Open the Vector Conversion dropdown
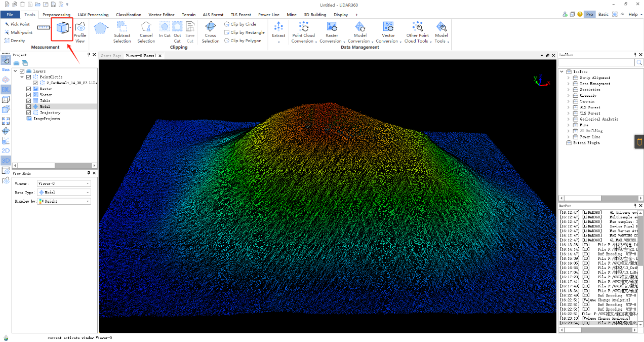The height and width of the screenshot is (342, 644). click(x=388, y=31)
